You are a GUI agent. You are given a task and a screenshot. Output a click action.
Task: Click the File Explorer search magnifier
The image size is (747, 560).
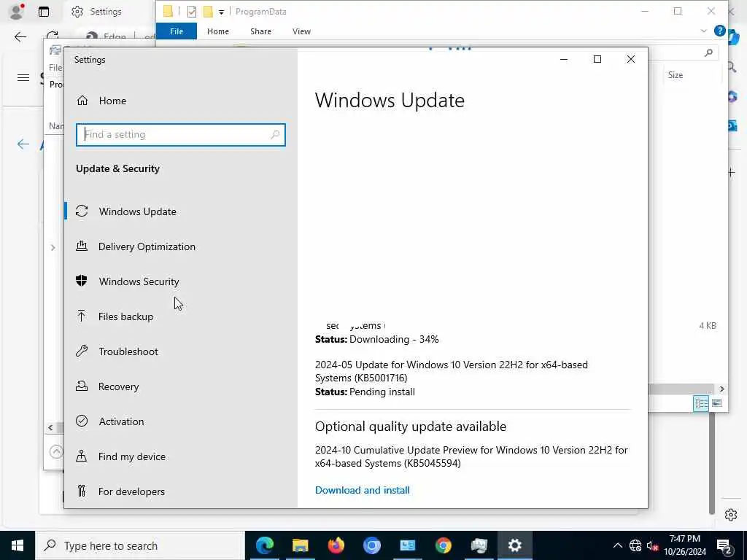[x=708, y=52]
